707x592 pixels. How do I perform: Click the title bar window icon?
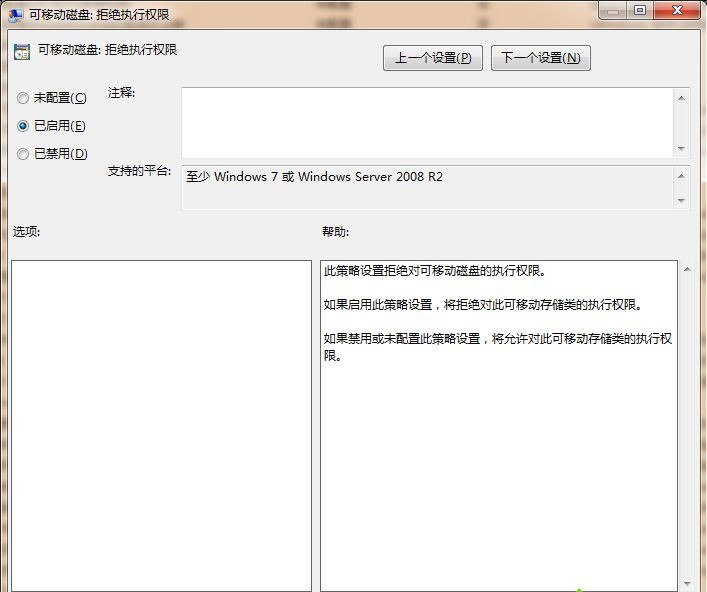click(16, 15)
